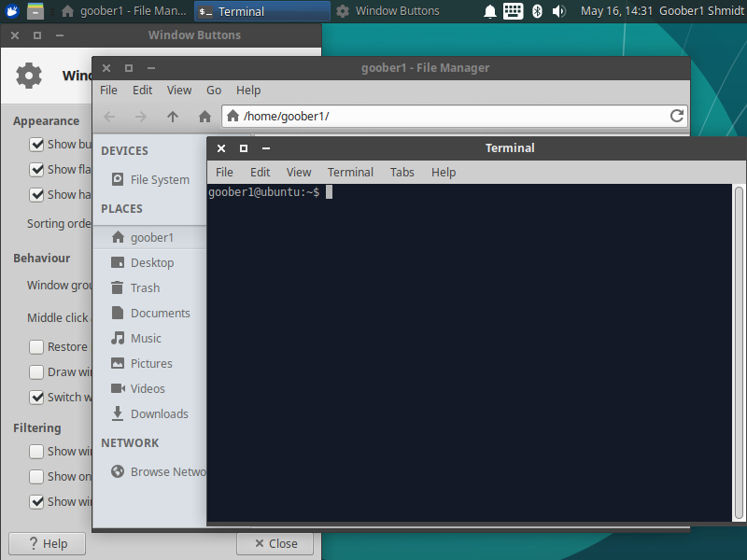Open the Trash in the sidebar
Screen dimensions: 747x560
pos(145,288)
